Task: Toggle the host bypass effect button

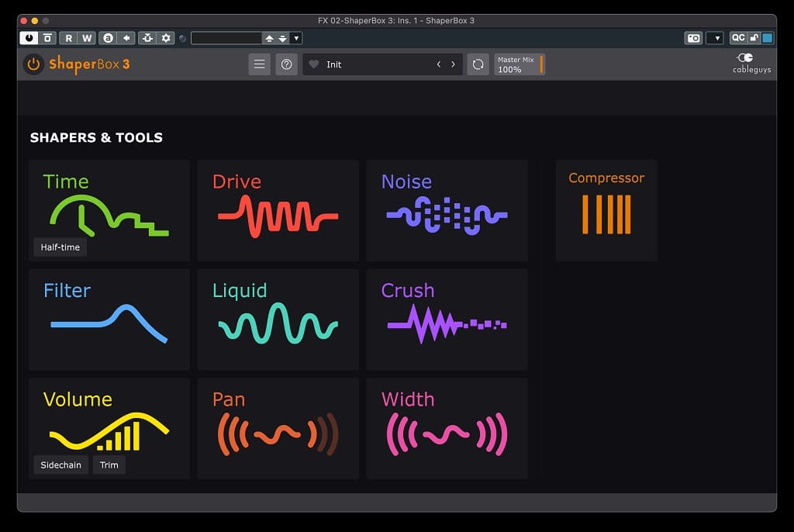Action: [x=47, y=38]
